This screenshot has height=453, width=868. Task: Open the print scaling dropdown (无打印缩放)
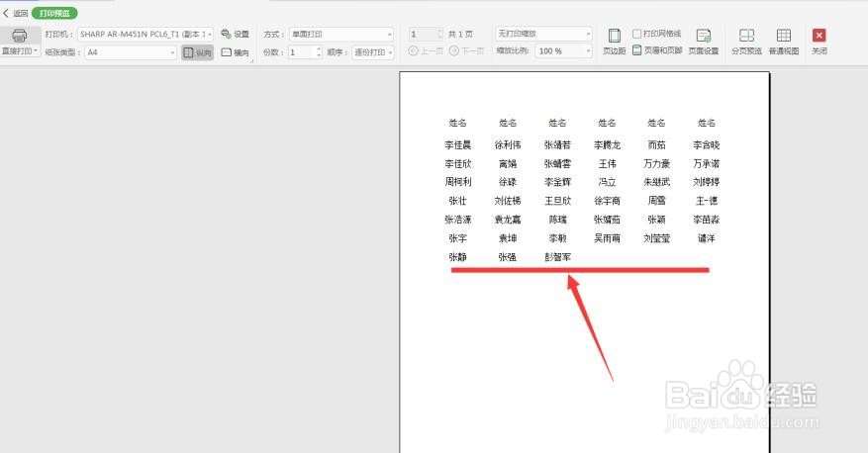coord(543,34)
